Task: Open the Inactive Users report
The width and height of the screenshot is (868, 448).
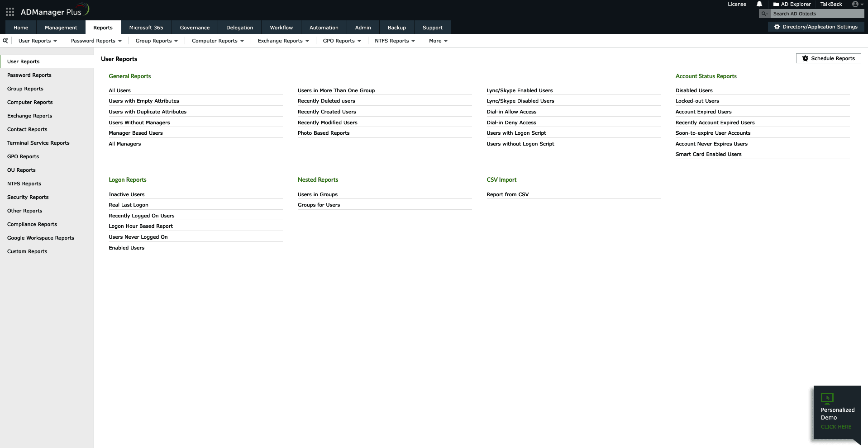Action: click(126, 194)
